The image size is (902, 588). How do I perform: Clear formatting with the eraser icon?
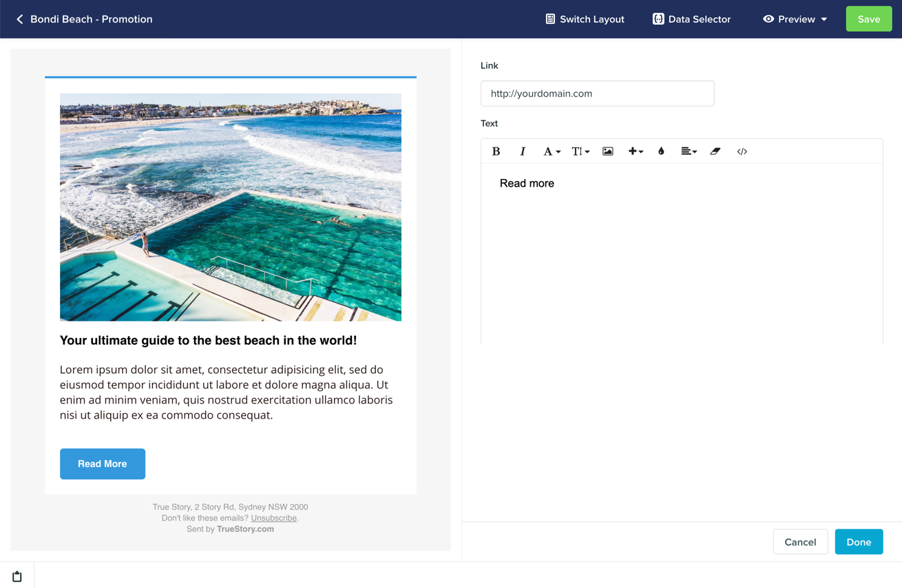(715, 151)
